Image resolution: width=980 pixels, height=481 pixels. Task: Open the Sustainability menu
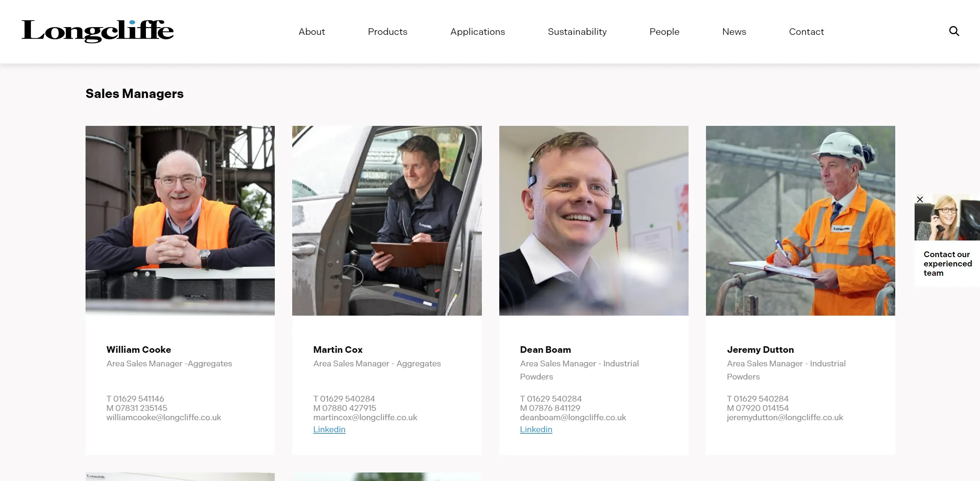pos(577,31)
